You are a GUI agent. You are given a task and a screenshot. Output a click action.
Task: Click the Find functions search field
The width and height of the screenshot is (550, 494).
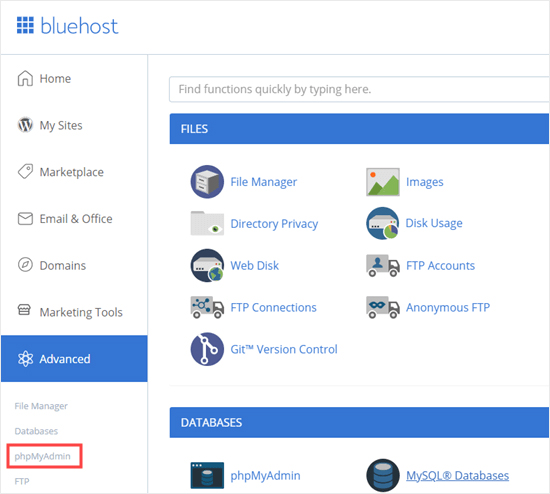(359, 89)
